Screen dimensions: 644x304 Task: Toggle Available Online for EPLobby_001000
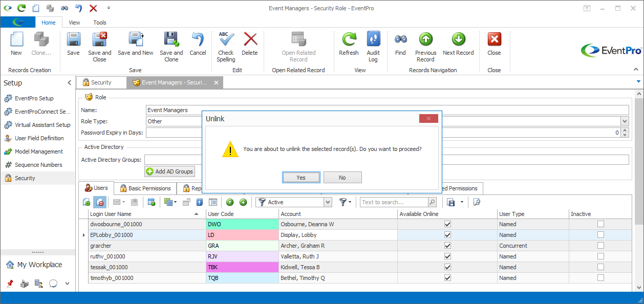coord(448,235)
